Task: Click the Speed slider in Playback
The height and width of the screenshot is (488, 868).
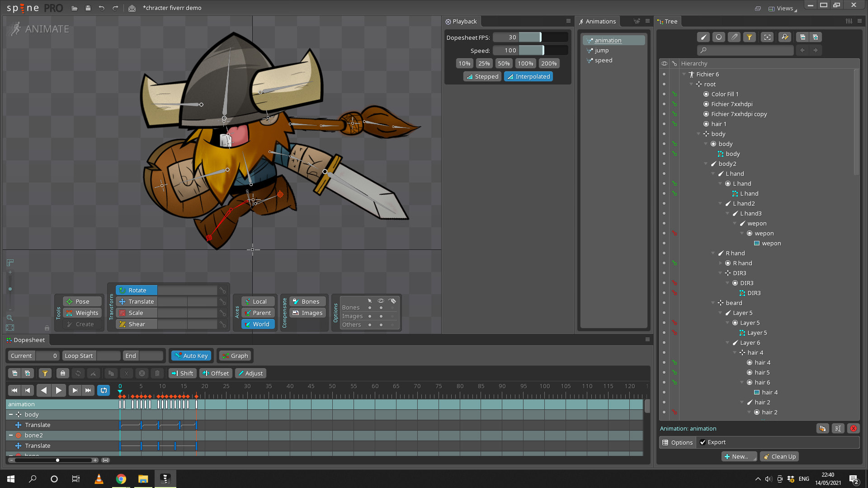Action: click(530, 50)
